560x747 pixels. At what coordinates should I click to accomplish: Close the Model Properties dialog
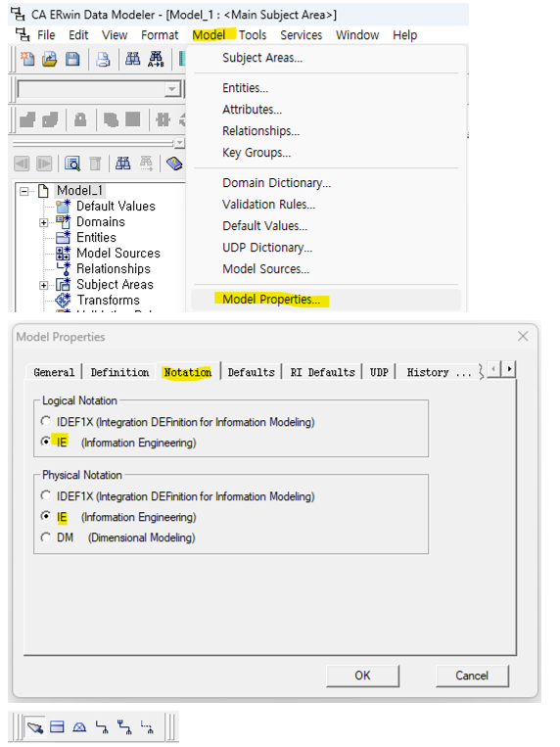point(523,337)
